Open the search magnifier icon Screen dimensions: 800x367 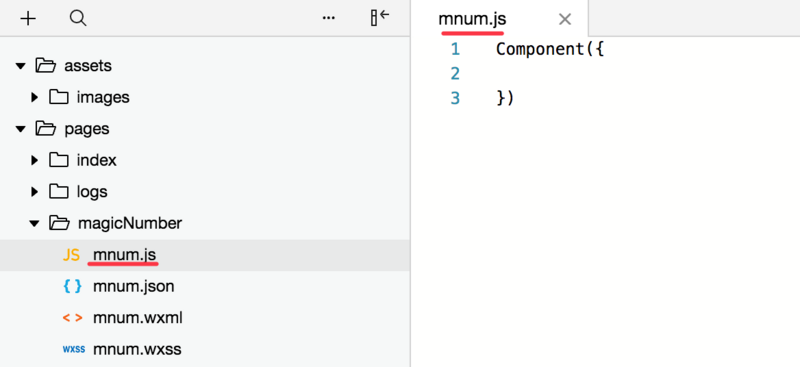78,19
